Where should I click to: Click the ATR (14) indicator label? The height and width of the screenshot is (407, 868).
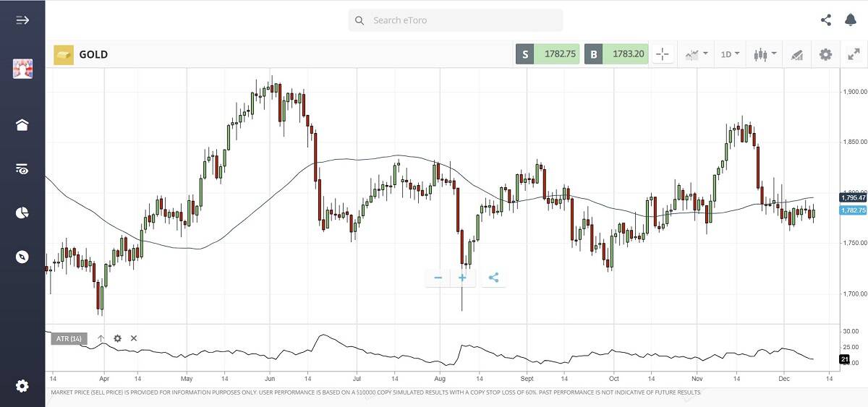tap(69, 338)
